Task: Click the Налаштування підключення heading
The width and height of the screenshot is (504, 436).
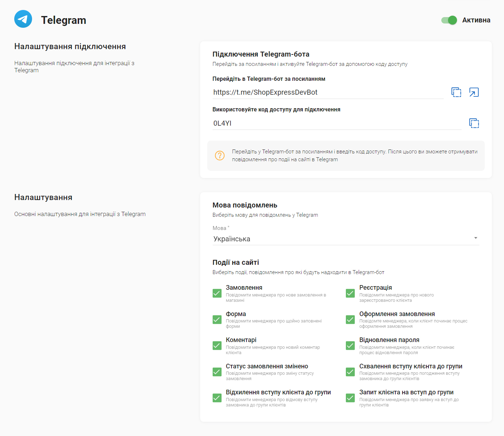Action: (70, 46)
